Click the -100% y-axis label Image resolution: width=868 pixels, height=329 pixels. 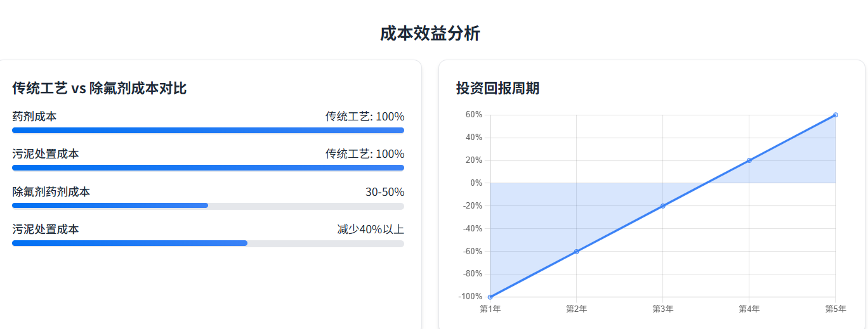470,297
